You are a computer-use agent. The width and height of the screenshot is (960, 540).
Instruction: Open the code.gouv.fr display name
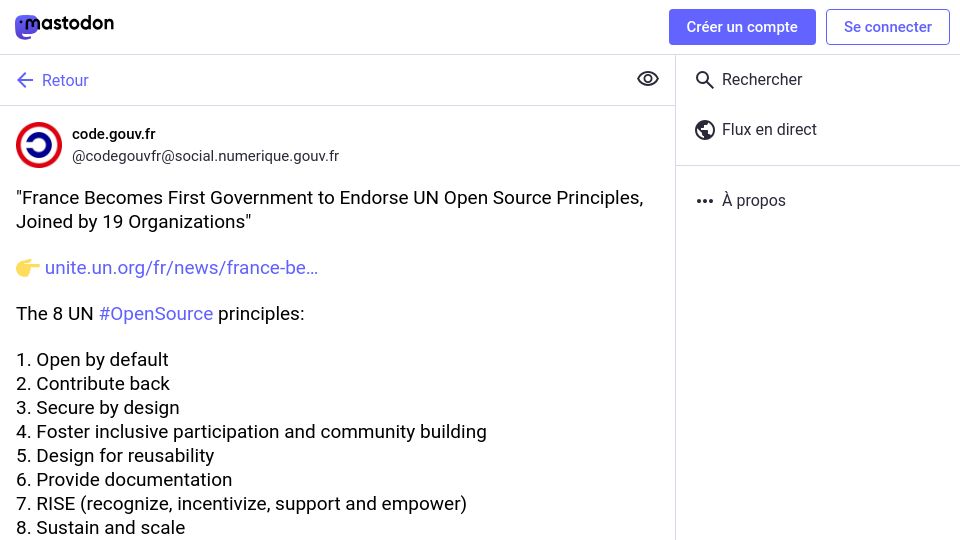[114, 134]
